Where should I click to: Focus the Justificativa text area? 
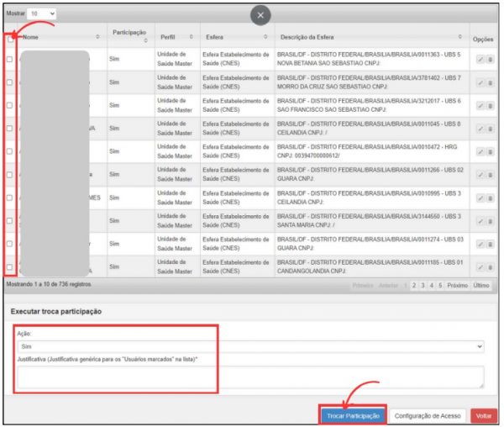click(250, 377)
